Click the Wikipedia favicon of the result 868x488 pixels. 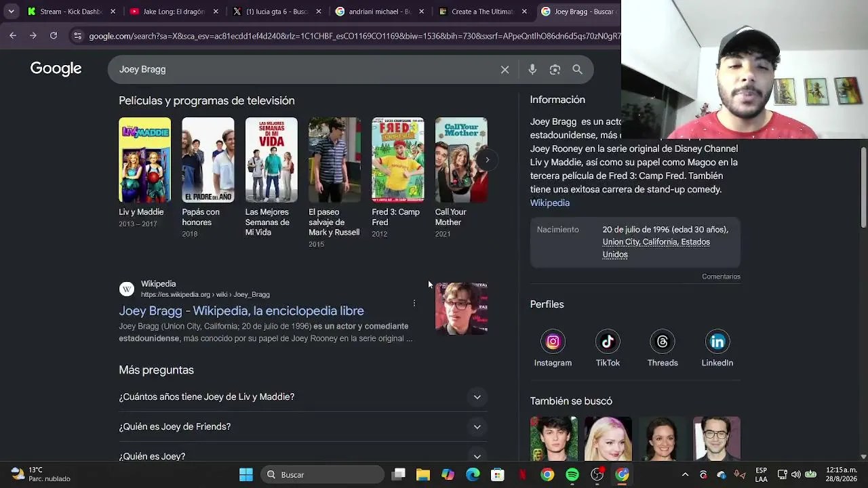(127, 289)
